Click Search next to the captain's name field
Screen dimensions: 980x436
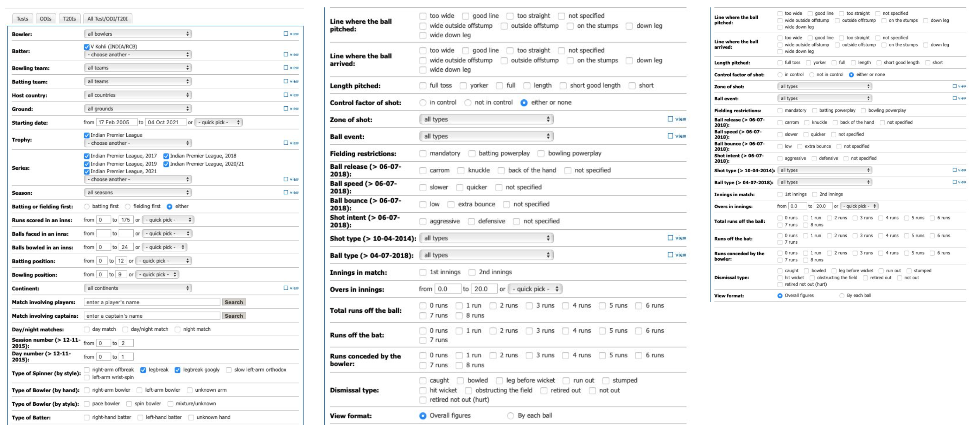234,316
